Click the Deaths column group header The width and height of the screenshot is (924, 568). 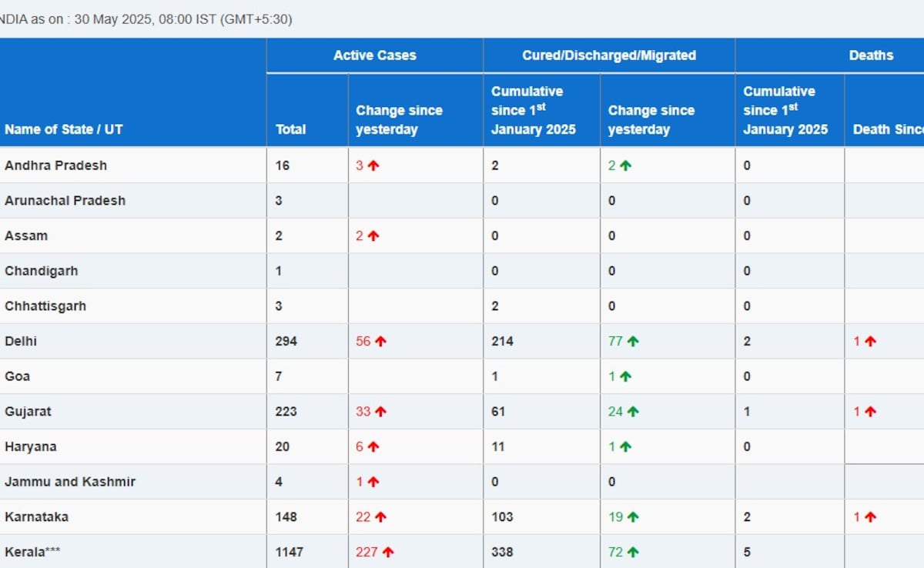pos(871,55)
